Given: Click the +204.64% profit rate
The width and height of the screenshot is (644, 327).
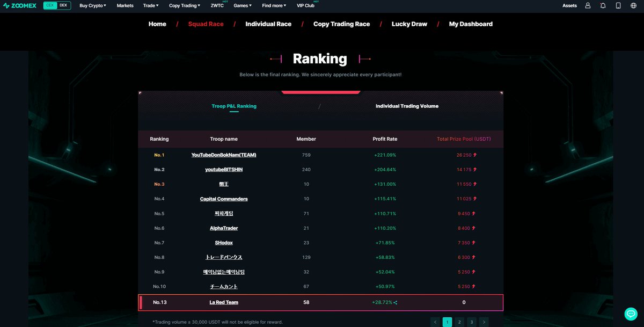Looking at the screenshot, I should point(385,170).
